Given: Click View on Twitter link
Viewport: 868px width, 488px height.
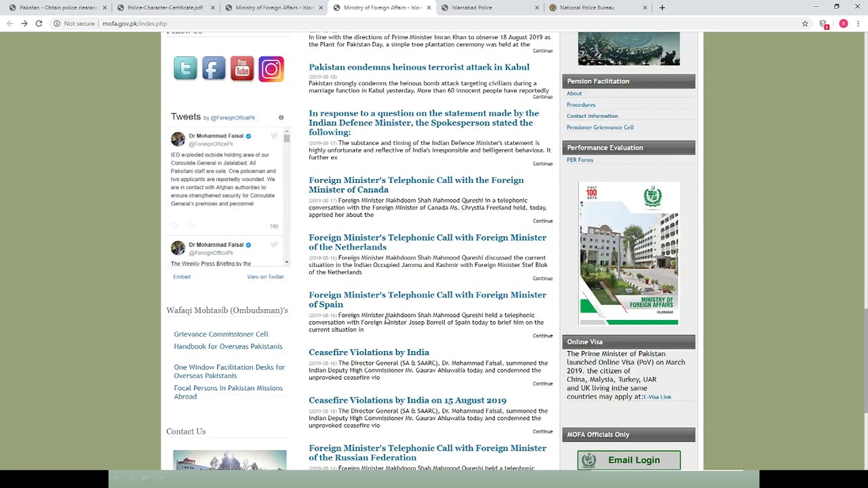Looking at the screenshot, I should point(265,277).
